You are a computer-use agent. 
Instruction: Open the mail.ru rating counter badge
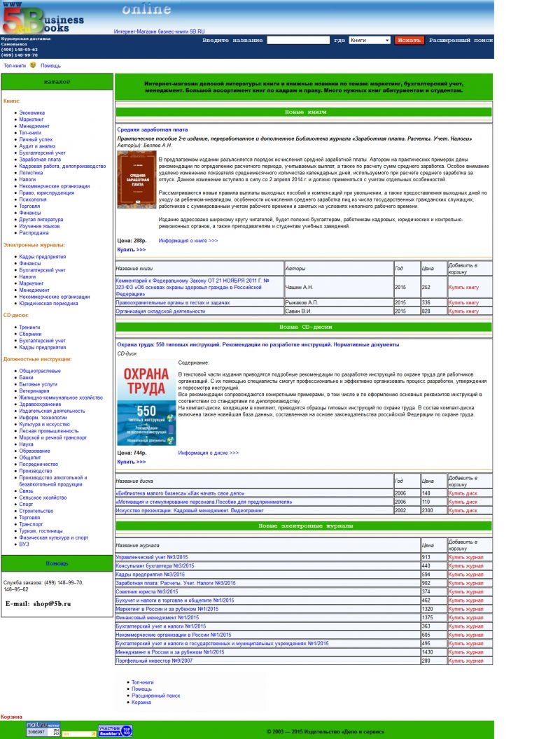tap(43, 729)
